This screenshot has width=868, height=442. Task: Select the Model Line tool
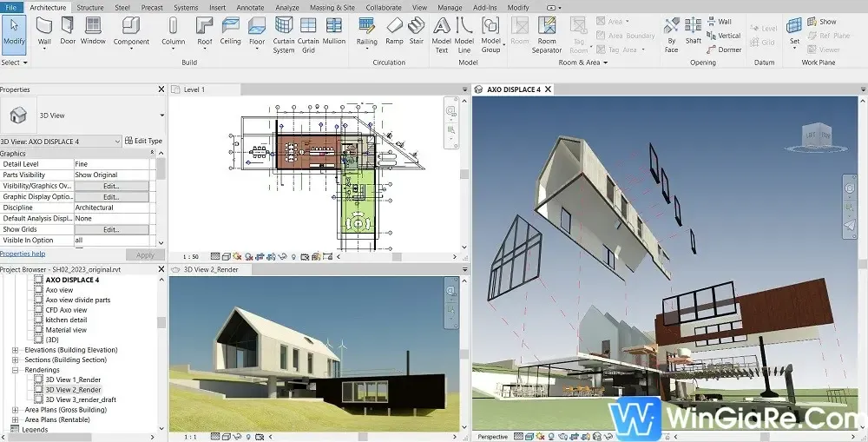464,35
